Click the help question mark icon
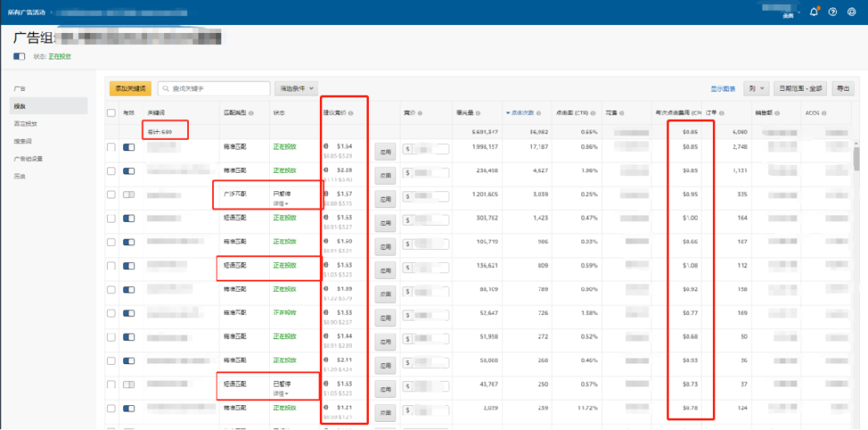 pyautogui.click(x=833, y=12)
